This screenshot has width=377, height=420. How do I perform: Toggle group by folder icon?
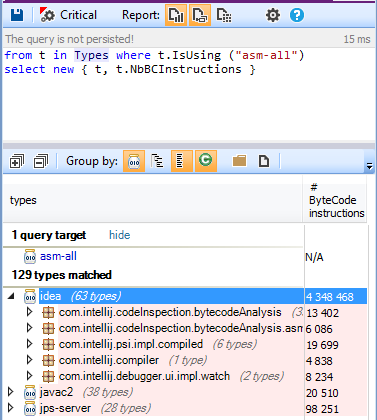[x=239, y=161]
